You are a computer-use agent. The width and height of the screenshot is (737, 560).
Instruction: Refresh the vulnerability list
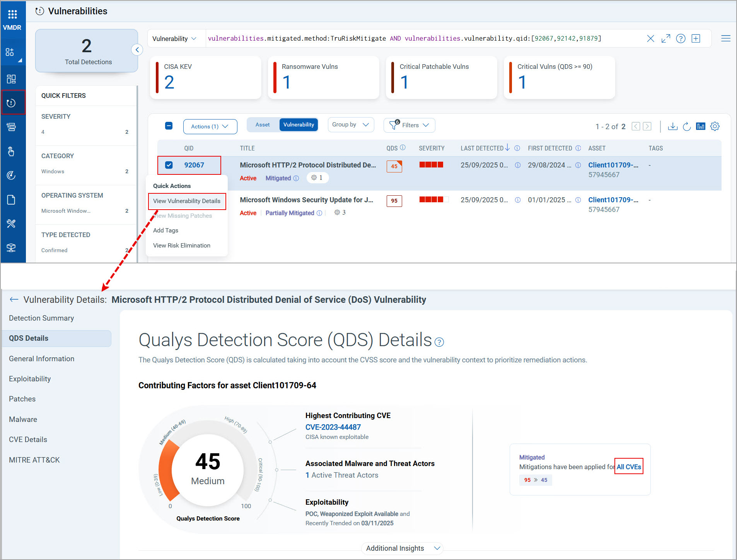click(686, 126)
